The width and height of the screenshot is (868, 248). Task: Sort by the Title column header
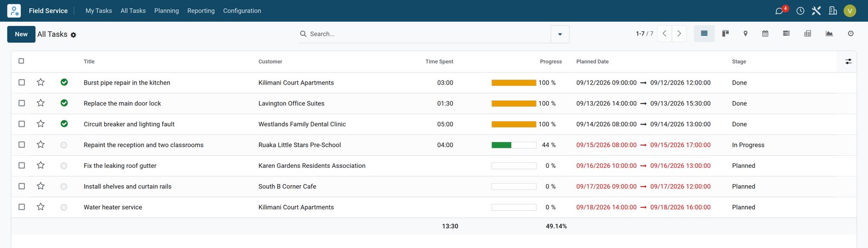pos(89,62)
